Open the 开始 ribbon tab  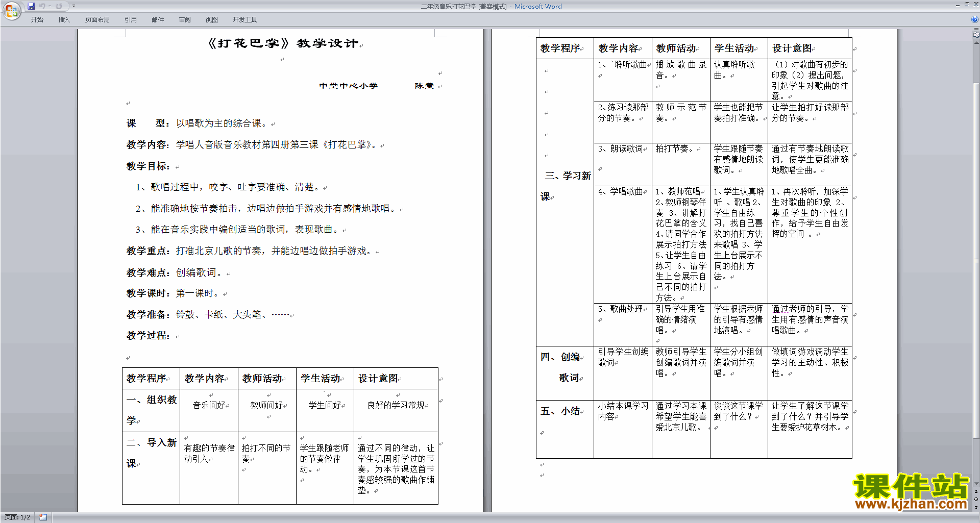pos(37,20)
